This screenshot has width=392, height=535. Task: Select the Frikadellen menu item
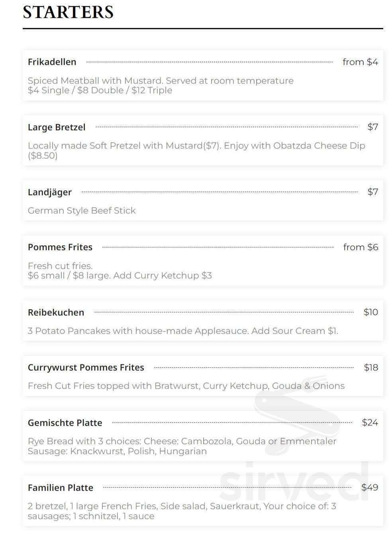(203, 75)
